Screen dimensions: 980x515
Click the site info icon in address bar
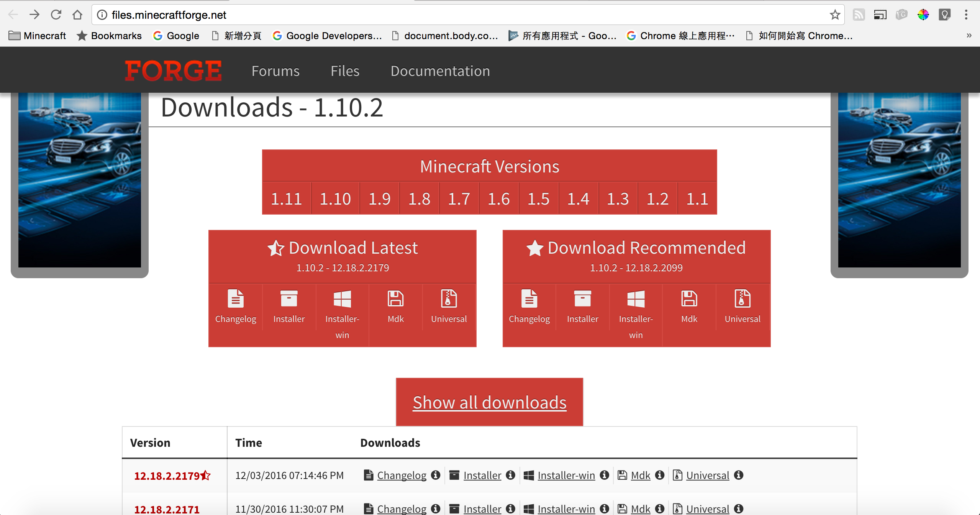click(x=102, y=15)
